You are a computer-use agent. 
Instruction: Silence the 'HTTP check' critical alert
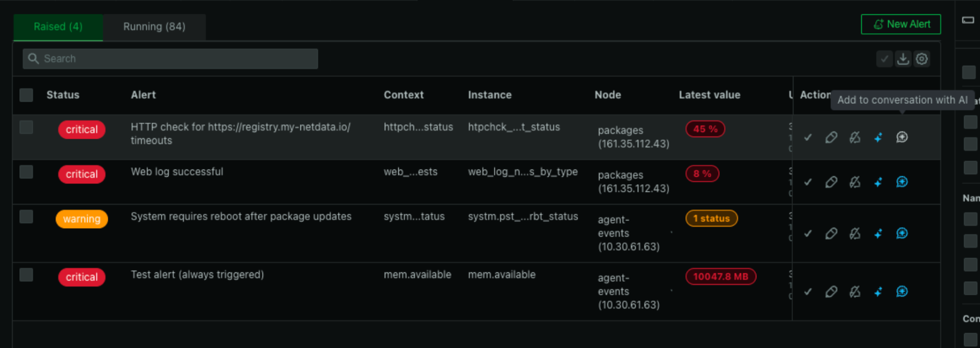[855, 137]
